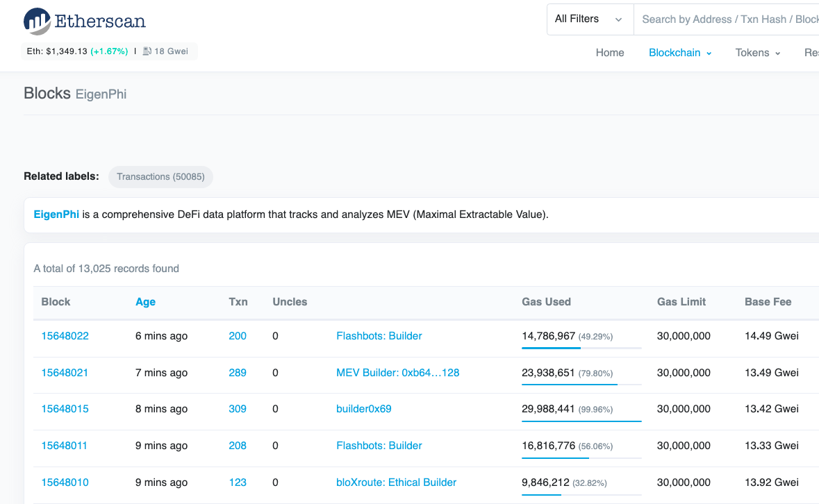Click base fee value 13.42 Gwei
The height and width of the screenshot is (504, 819).
[x=772, y=409]
